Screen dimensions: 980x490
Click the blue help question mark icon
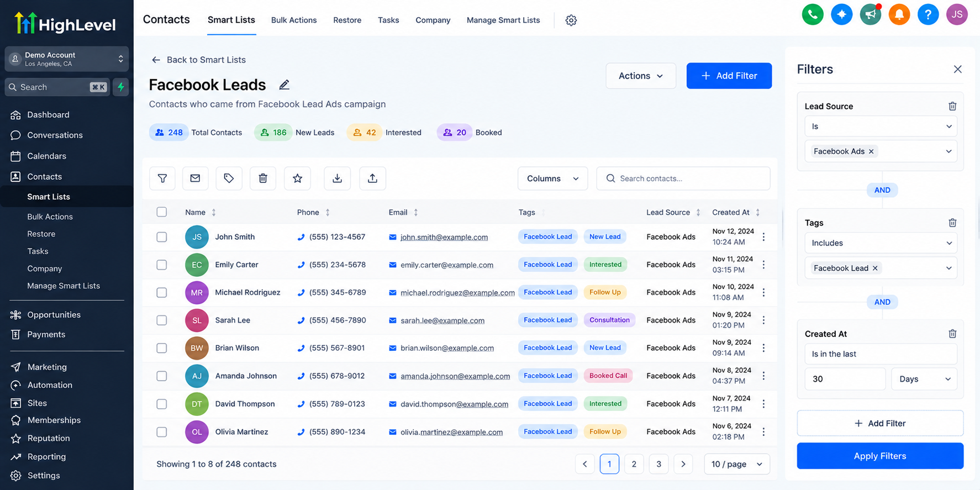(928, 14)
